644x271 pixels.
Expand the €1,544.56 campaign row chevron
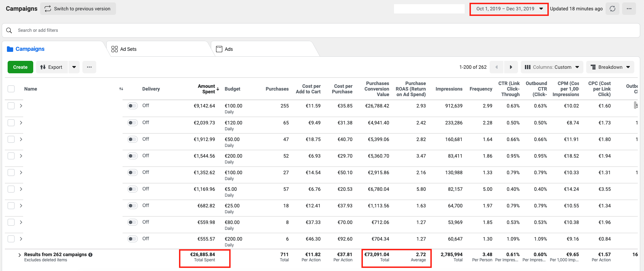(21, 156)
